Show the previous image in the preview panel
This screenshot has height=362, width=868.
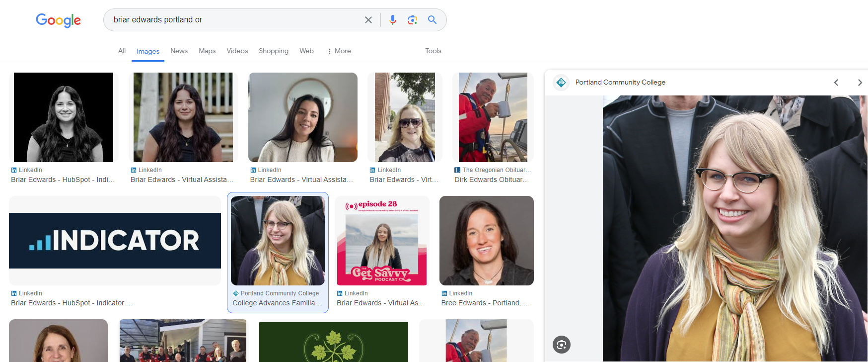pos(836,83)
